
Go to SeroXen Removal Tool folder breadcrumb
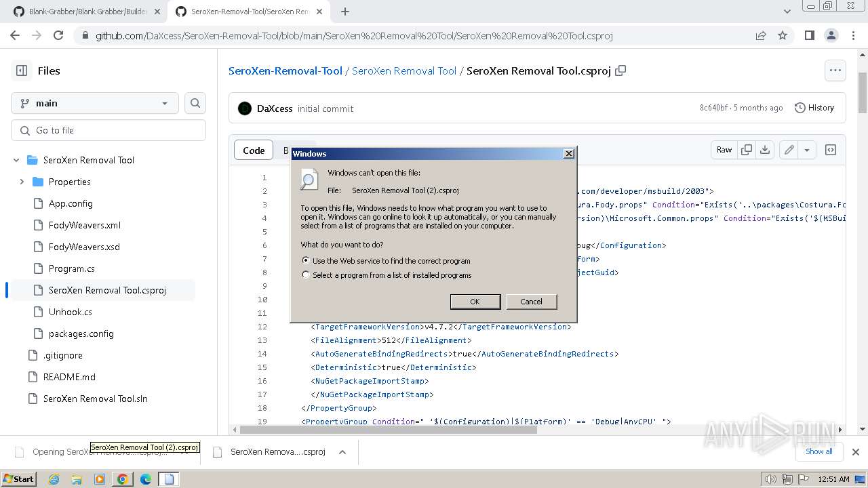click(404, 70)
